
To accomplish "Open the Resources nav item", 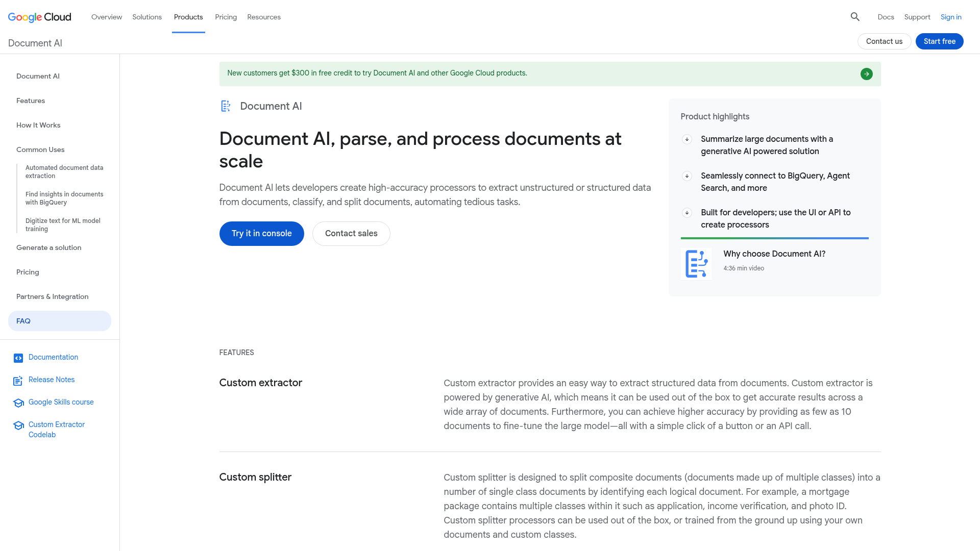I will pos(264,17).
